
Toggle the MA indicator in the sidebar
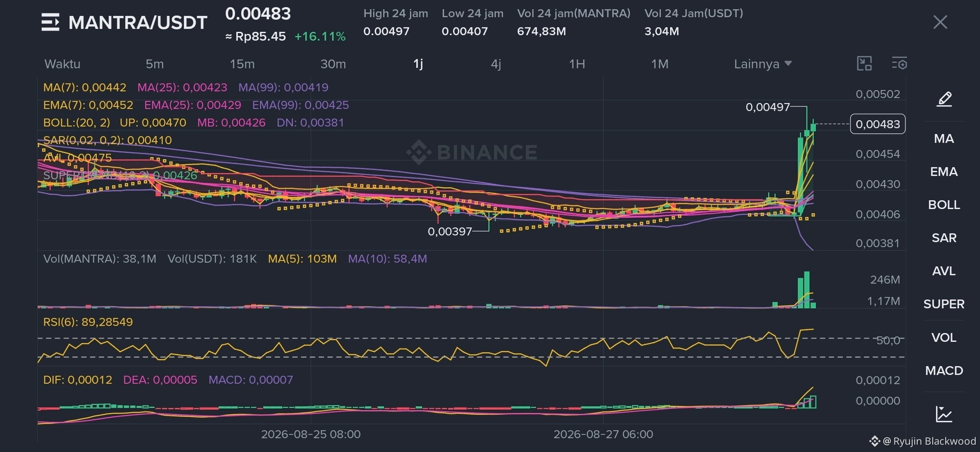click(944, 139)
